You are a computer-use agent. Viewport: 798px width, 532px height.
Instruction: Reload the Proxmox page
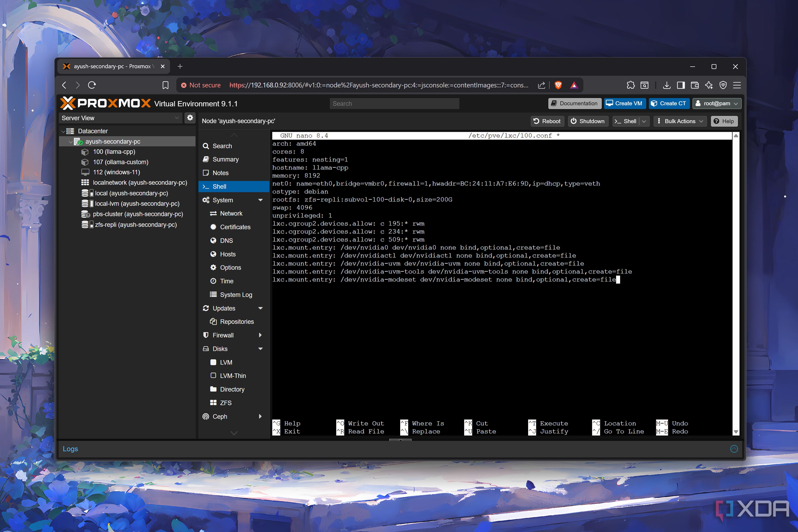coord(92,85)
